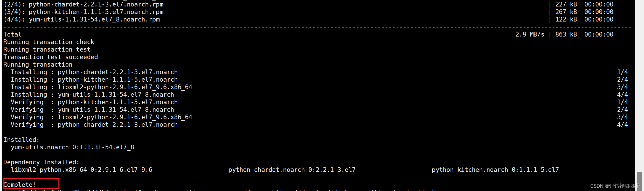The height and width of the screenshot is (191, 644).
Task: Click the 'Running transaction' line
Action: tap(38, 65)
